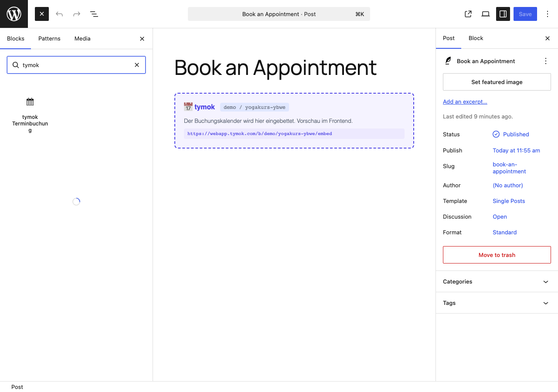558x392 pixels.
Task: Close the block inserter panel
Action: tap(142, 39)
